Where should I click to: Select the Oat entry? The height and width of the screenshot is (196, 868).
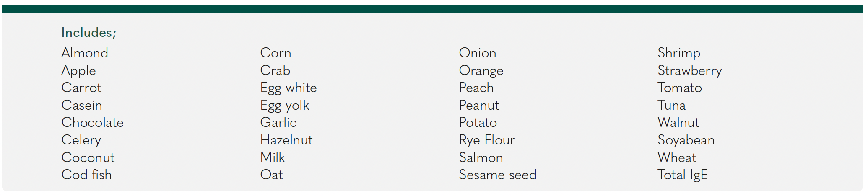coord(271,175)
